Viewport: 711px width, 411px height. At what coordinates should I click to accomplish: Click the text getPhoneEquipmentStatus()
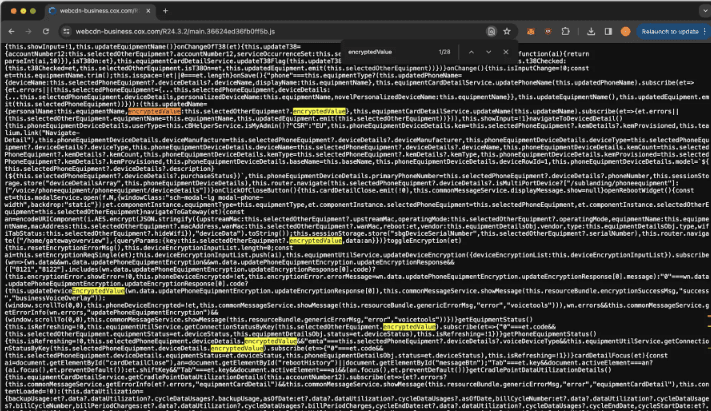[x=551, y=334]
